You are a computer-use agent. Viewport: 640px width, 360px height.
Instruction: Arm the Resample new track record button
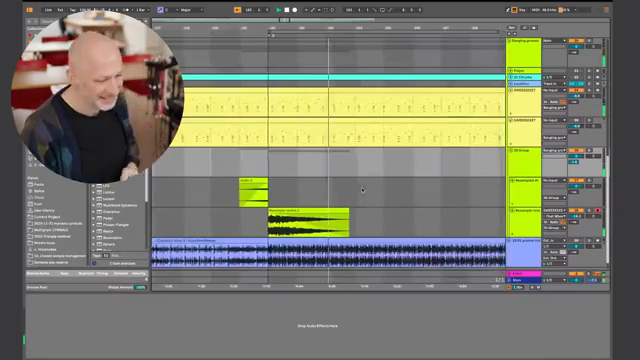pyautogui.click(x=598, y=210)
